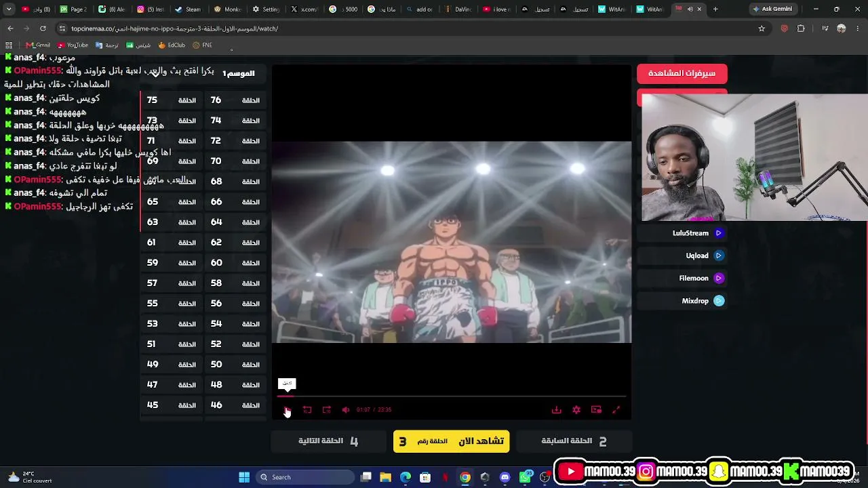Image resolution: width=868 pixels, height=488 pixels.
Task: Collapse the season 1 episode list chevron
Action: 156,73
